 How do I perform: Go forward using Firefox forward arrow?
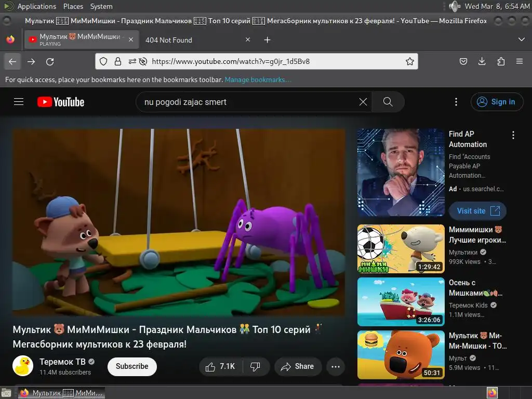point(31,61)
